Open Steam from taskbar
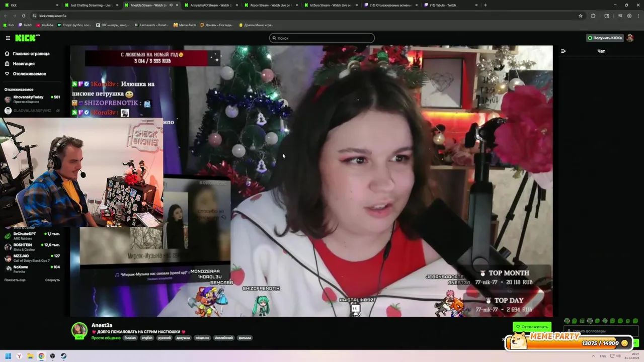Image resolution: width=644 pixels, height=362 pixels. click(63, 356)
